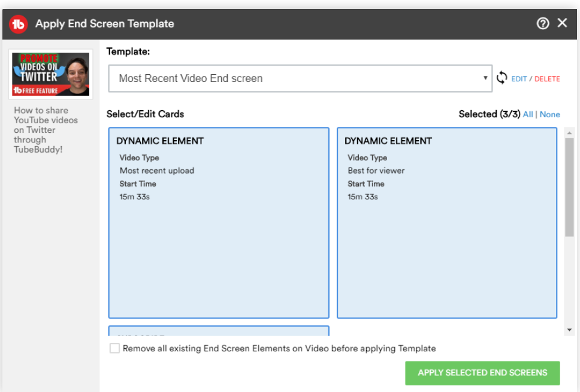Screen dimensions: 580x392
Task: Click the 'How to share YouTube videos' title text
Action: 46,130
